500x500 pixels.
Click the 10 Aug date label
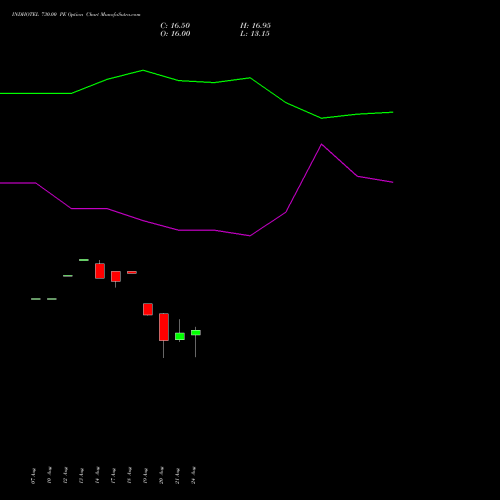(49, 475)
